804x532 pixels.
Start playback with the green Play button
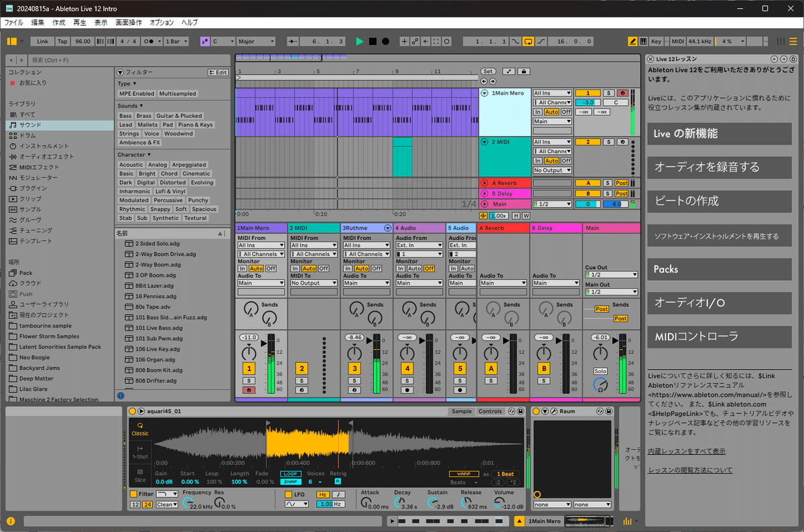point(360,42)
